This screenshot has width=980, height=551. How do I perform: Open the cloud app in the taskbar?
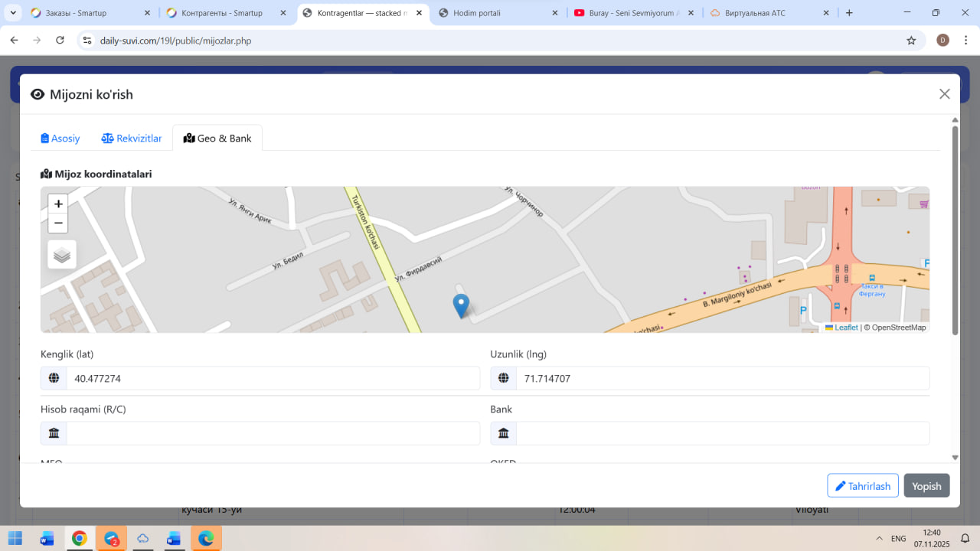tap(143, 539)
